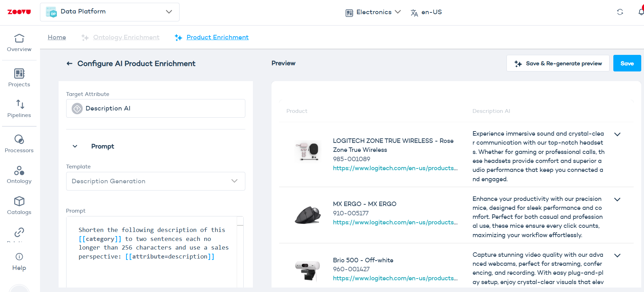Go to the Home tab
644x292 pixels.
click(57, 37)
